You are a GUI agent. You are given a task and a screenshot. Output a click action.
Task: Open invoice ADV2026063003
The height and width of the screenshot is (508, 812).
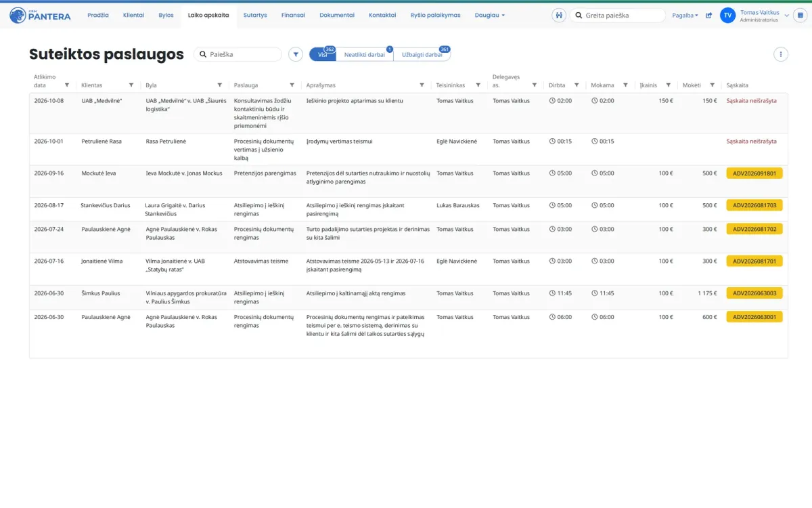(x=754, y=293)
